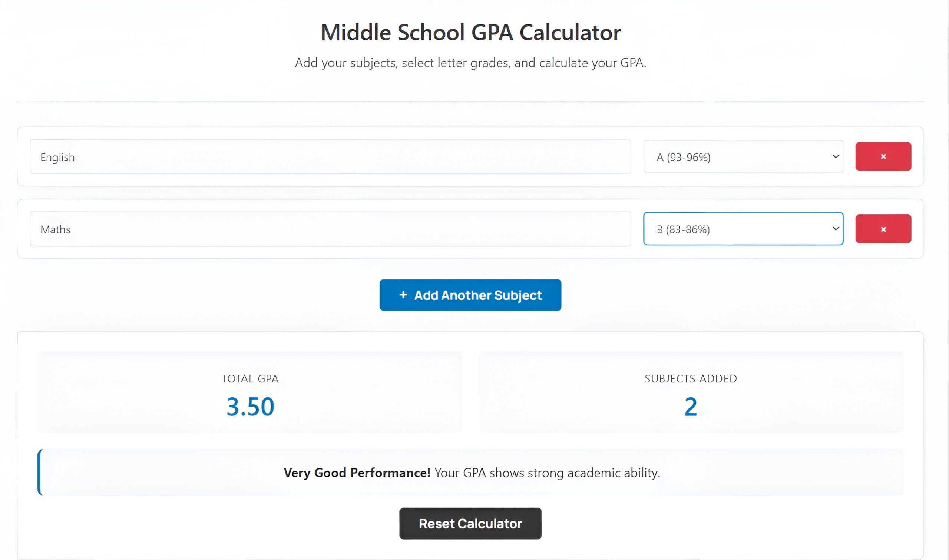Click the red X icon next to Maths
This screenshot has width=949, height=560.
pyautogui.click(x=883, y=229)
